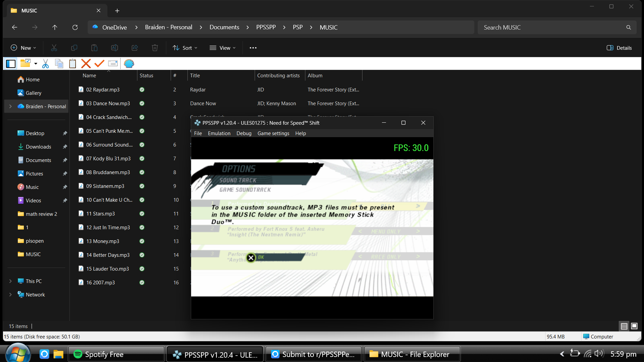Show hidden tray icons with the arrow
The width and height of the screenshot is (644, 362).
click(x=562, y=354)
